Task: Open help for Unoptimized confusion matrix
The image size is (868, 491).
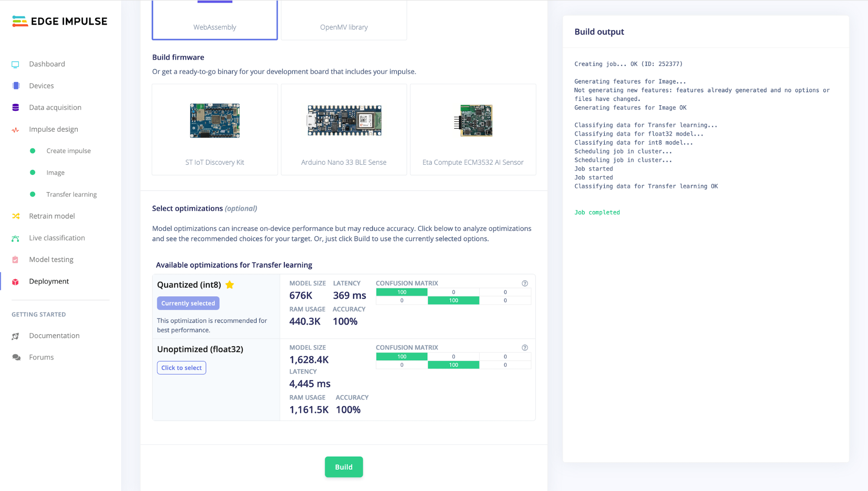Action: 525,348
